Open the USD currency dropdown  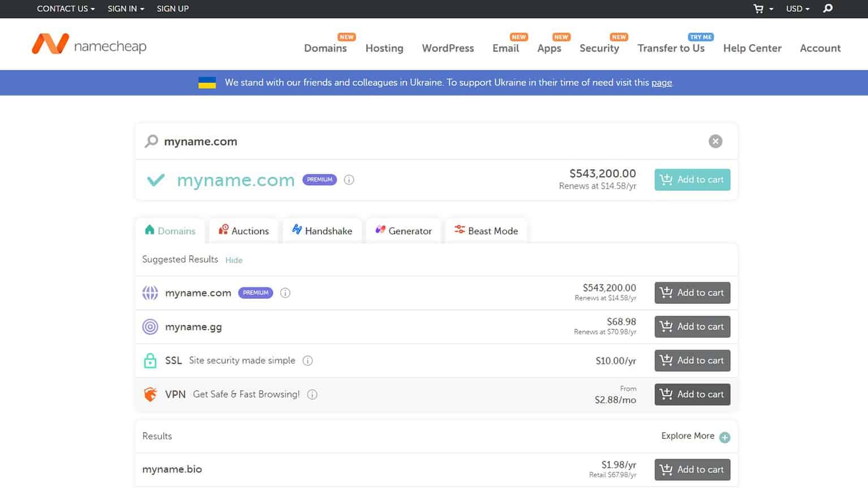pos(798,8)
